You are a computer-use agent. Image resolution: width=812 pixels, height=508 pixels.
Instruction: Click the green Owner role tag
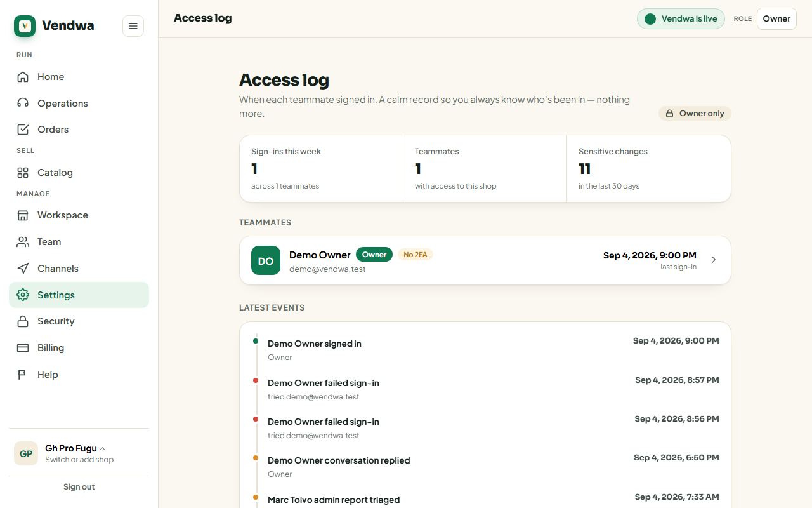pos(374,255)
